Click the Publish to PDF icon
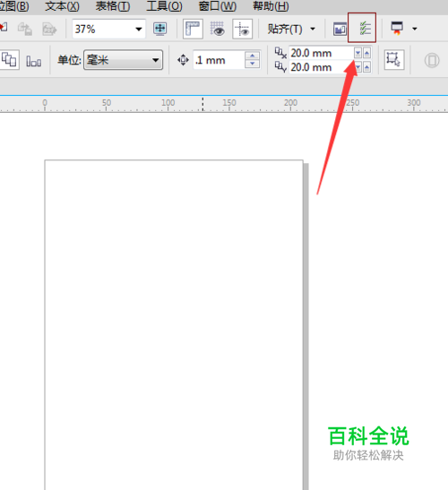 (x=49, y=29)
